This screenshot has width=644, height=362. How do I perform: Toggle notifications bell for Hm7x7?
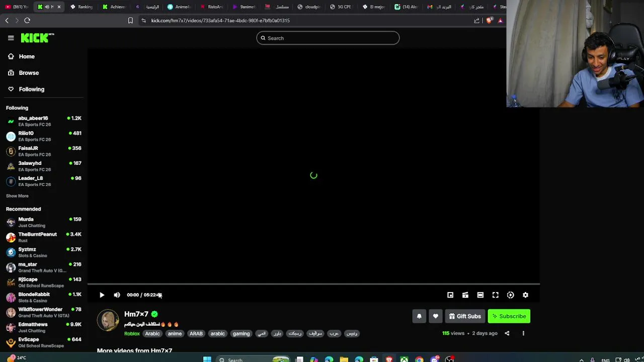click(x=419, y=316)
